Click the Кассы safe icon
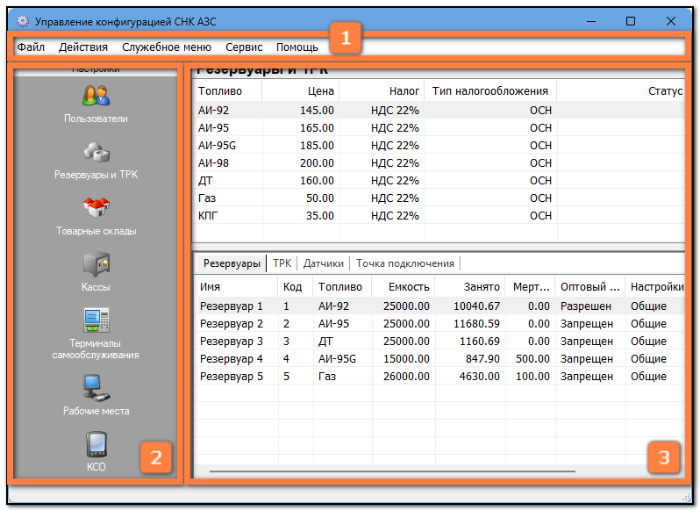Viewport: 700px width, 511px height. tap(96, 264)
